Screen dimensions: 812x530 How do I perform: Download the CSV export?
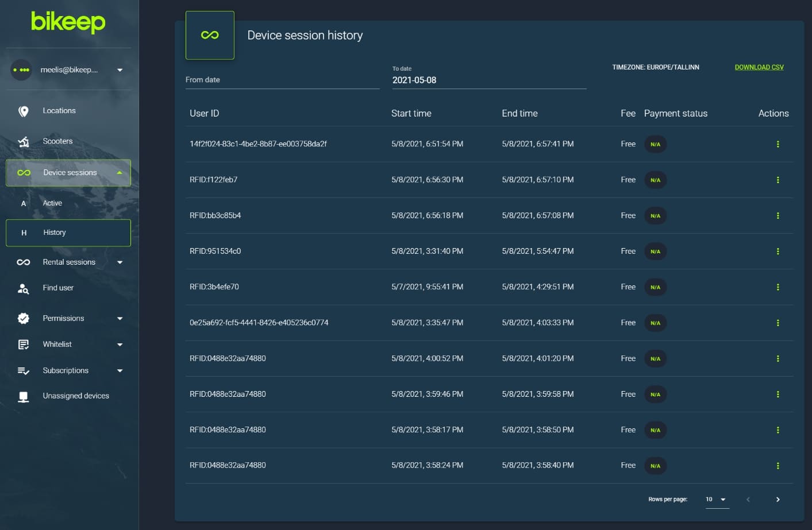click(759, 67)
